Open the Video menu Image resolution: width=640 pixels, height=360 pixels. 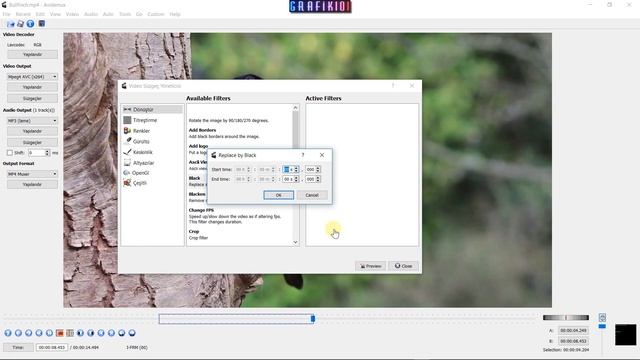[72, 14]
